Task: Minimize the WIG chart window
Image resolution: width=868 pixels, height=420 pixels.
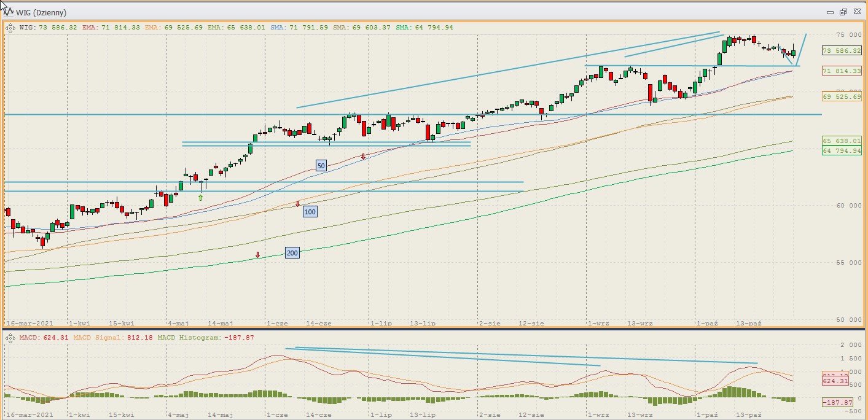Action: tap(830, 12)
